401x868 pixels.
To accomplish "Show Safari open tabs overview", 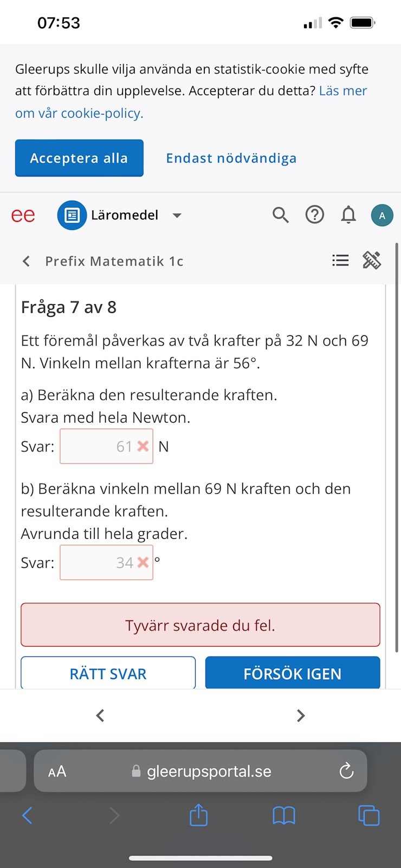I will point(369,815).
